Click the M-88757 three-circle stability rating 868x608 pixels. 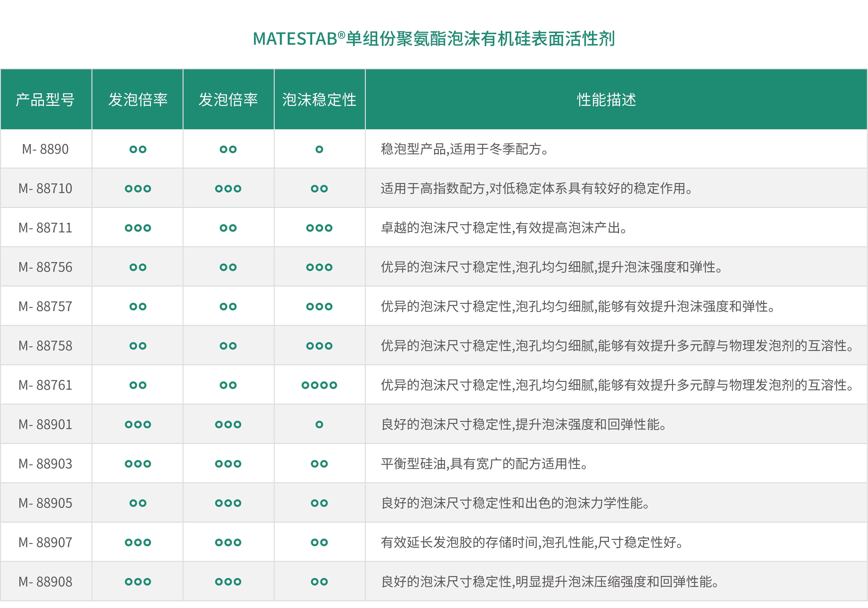pyautogui.click(x=319, y=306)
